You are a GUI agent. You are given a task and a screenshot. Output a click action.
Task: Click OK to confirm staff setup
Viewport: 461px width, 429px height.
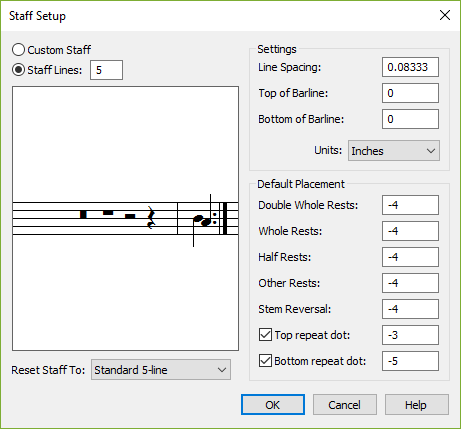(273, 405)
